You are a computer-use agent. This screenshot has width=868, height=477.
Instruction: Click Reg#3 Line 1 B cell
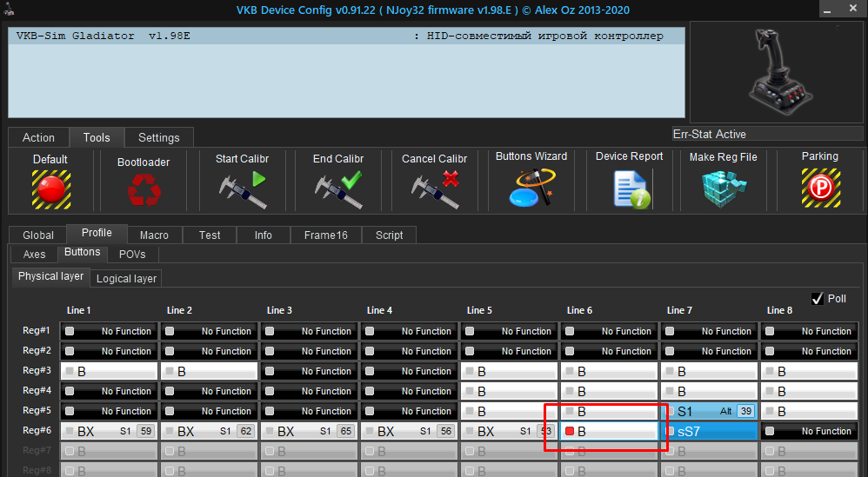(109, 371)
